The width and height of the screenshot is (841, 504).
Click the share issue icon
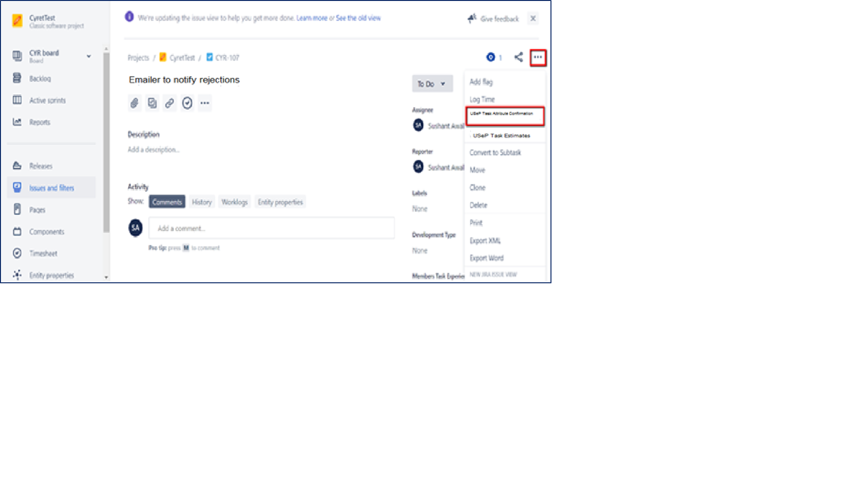click(518, 57)
